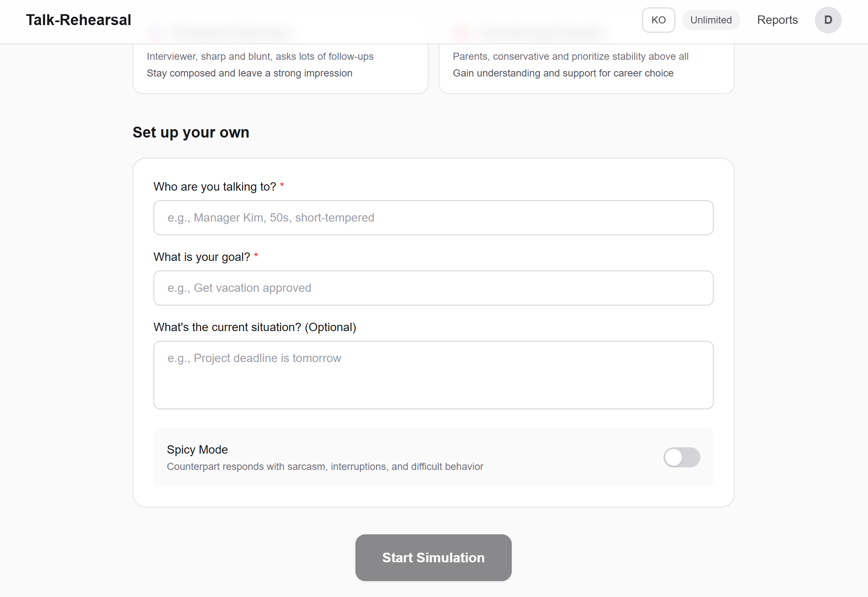Open the profile account dropdown
This screenshot has height=597, width=868.
828,20
